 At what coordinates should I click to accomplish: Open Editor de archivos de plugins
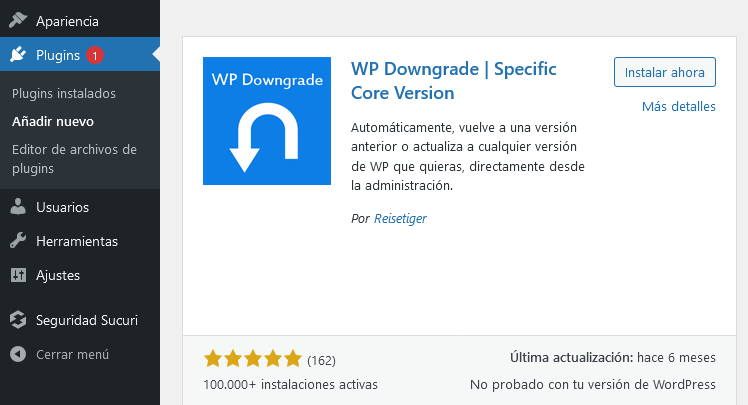click(74, 159)
